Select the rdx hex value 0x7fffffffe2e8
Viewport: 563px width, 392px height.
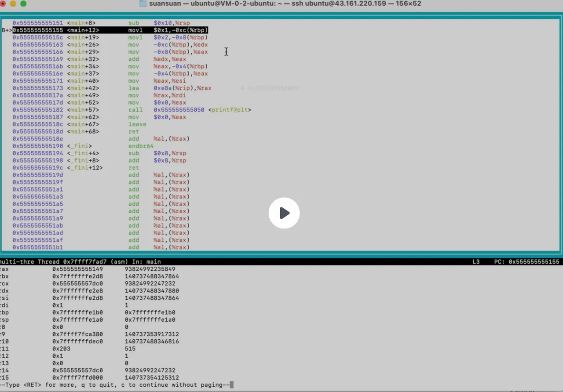click(78, 291)
